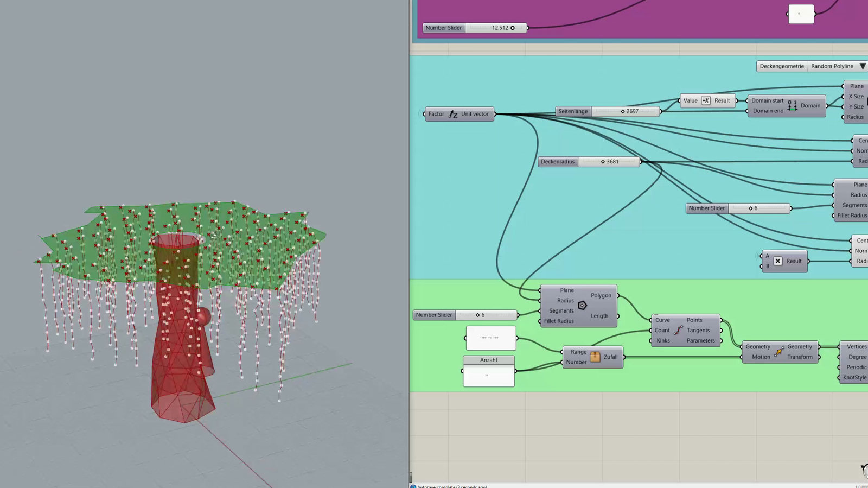Click the Seitenlange slider handle
This screenshot has height=488, width=868.
pyautogui.click(x=623, y=111)
